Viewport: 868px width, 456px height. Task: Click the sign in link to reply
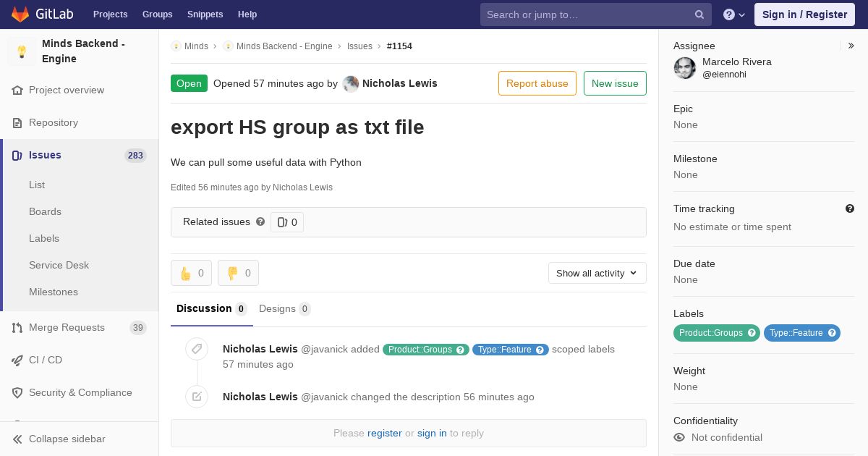tap(432, 433)
